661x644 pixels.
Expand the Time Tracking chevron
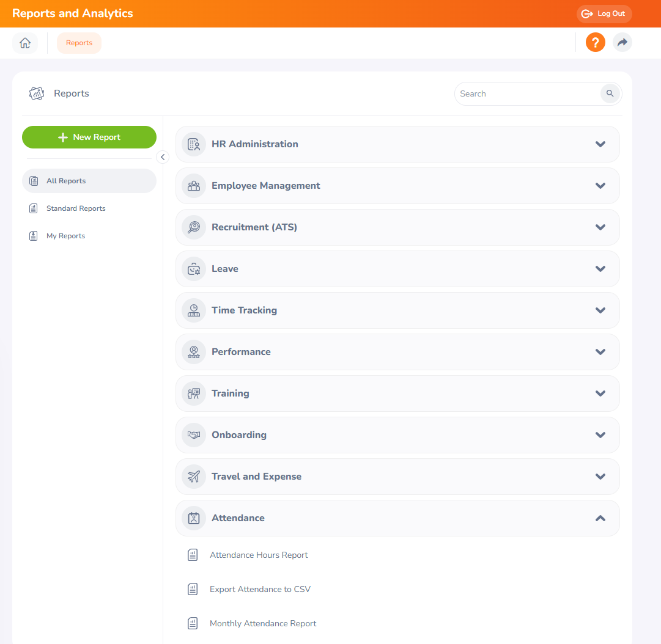click(x=600, y=310)
